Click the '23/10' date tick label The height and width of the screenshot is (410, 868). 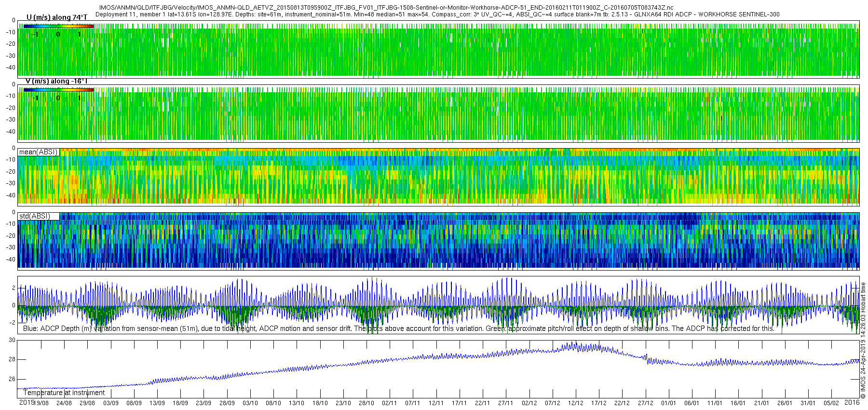pos(343,403)
